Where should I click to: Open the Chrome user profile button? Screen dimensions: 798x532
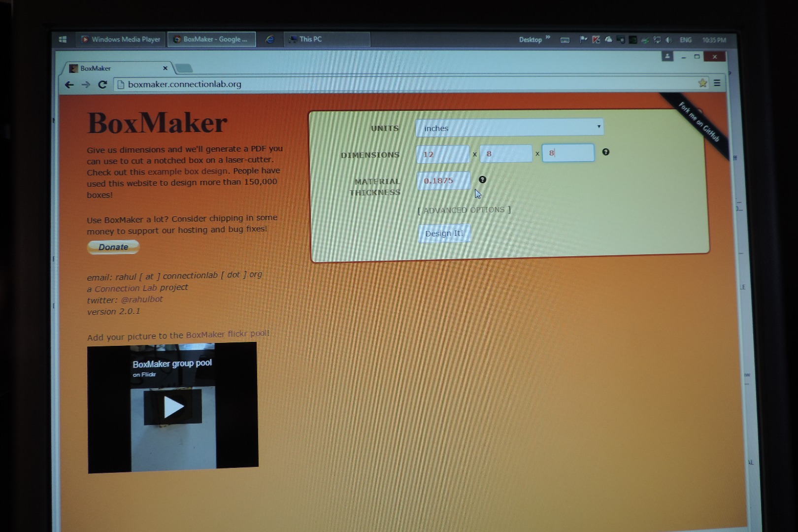pyautogui.click(x=667, y=56)
